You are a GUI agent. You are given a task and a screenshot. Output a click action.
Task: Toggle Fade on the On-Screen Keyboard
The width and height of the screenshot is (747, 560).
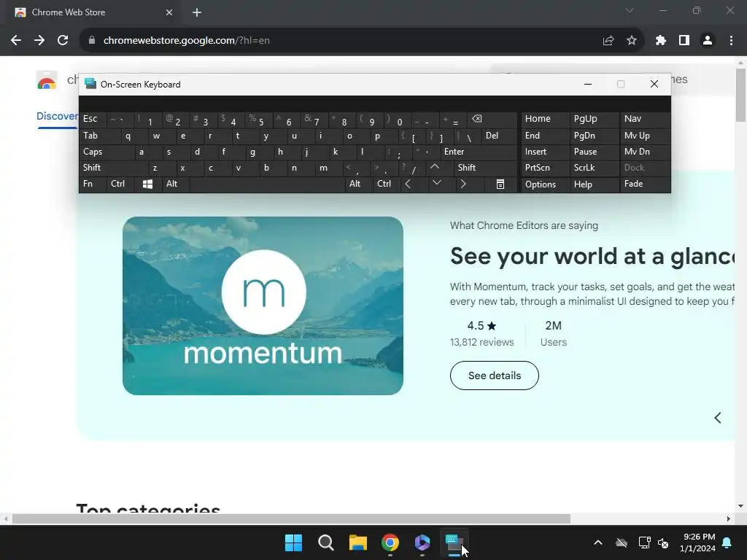[x=645, y=184]
